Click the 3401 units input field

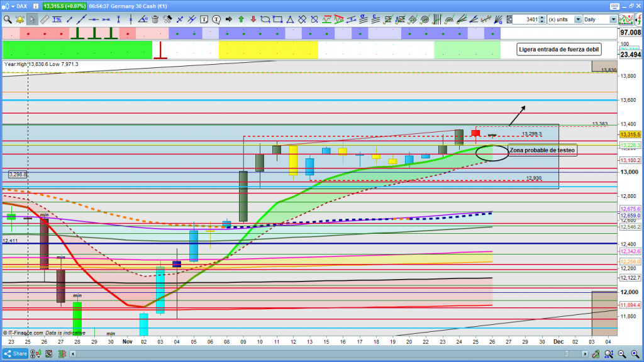pos(526,19)
